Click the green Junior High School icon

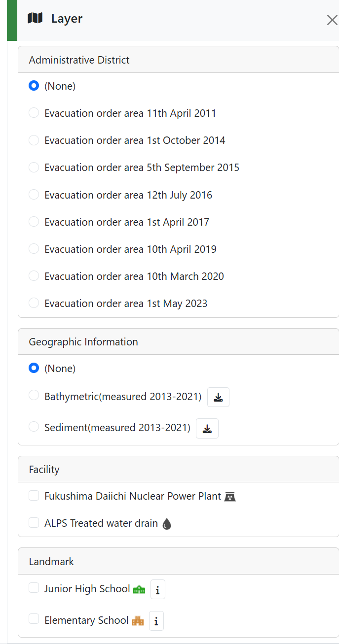point(139,589)
